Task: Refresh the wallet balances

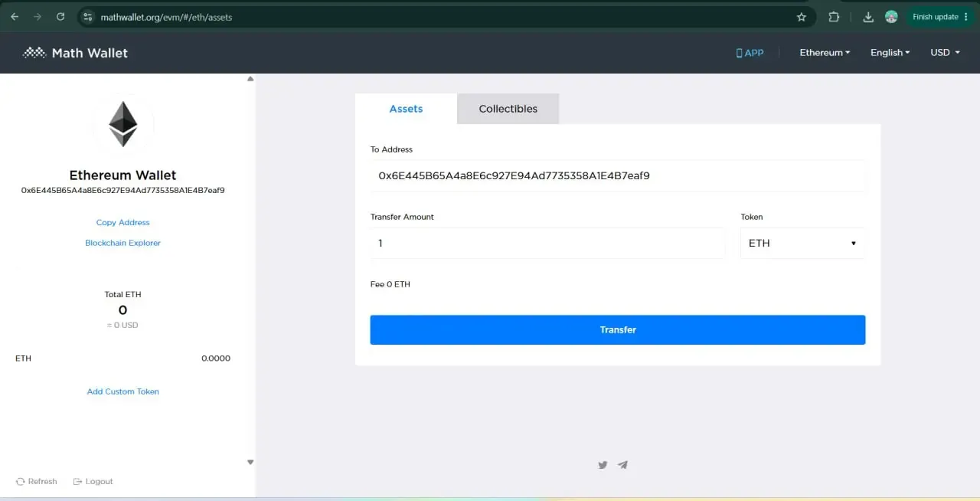Action: (37, 481)
